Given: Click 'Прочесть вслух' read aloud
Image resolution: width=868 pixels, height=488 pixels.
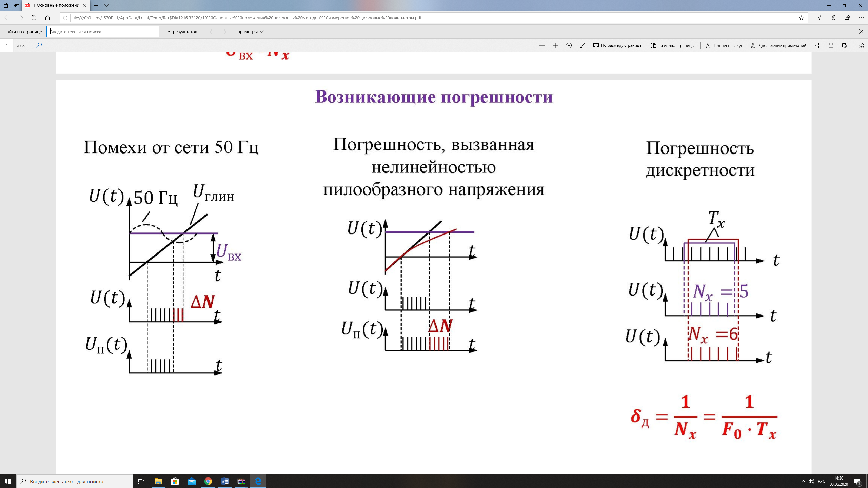Looking at the screenshot, I should pyautogui.click(x=724, y=45).
